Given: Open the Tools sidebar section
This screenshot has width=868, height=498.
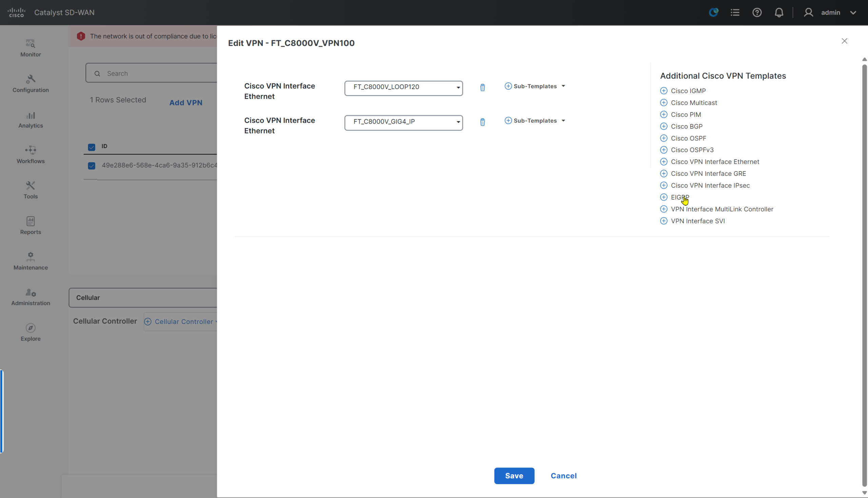Looking at the screenshot, I should click(x=31, y=190).
